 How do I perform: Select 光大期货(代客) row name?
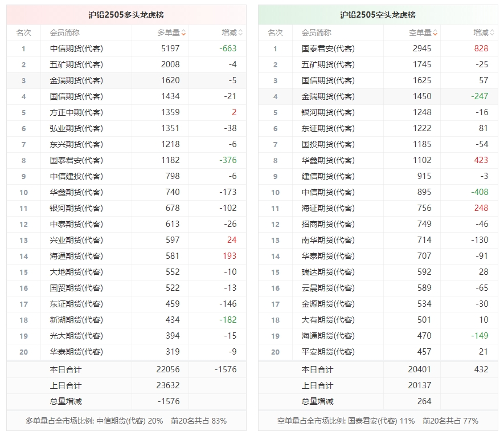tap(76, 336)
